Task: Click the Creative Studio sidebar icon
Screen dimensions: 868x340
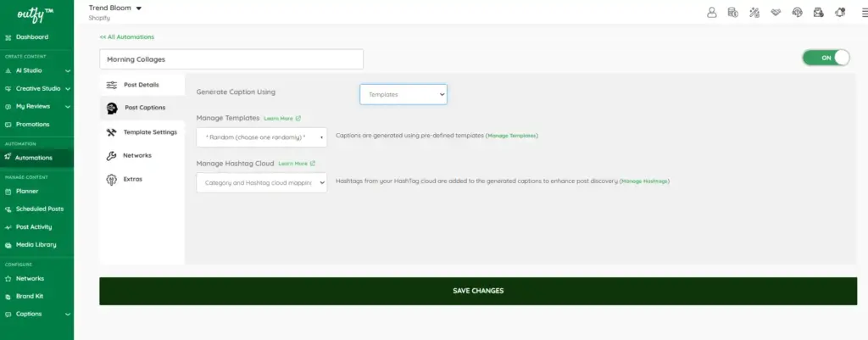Action: 8,88
